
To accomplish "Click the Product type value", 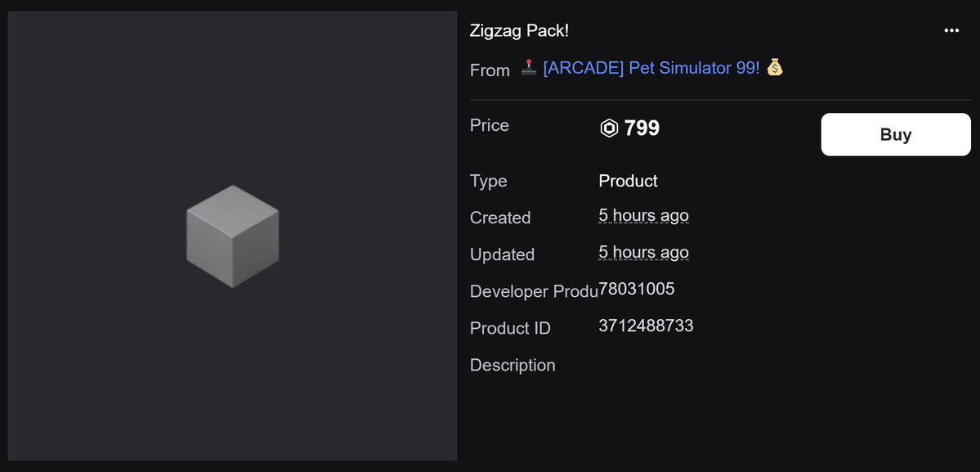I will (x=628, y=181).
